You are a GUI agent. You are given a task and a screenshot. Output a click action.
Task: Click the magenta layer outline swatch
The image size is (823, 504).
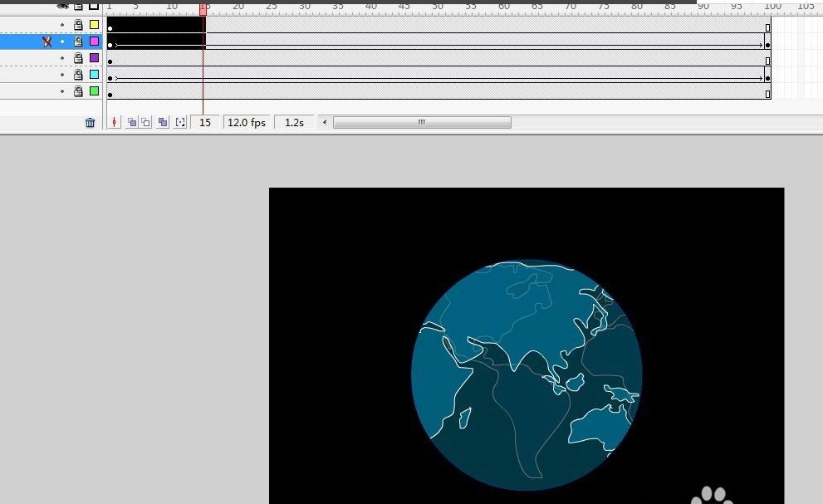[94, 42]
